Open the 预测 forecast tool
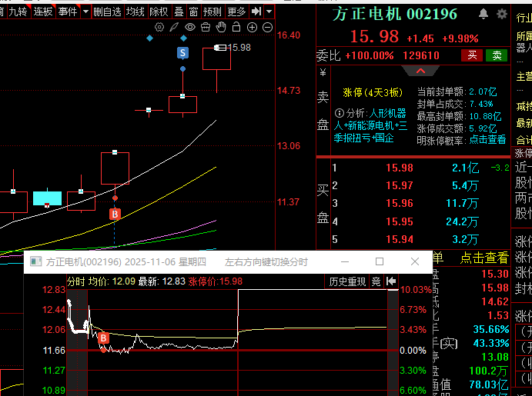Viewport: 532px width, 396px height. click(212, 12)
